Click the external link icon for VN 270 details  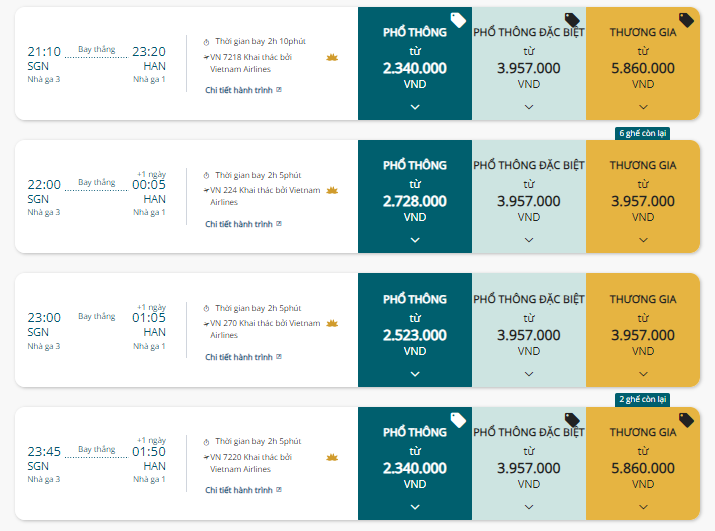tap(279, 357)
